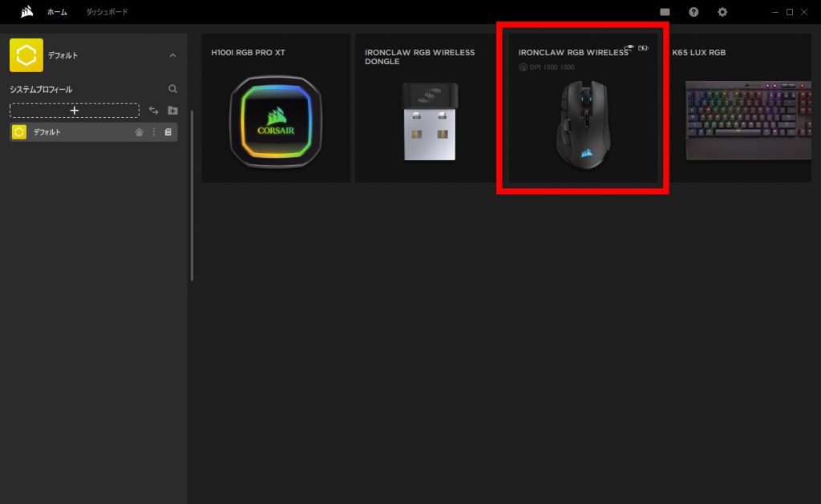Click the DPI 1500 1500 readout
The image size is (821, 504).
[x=547, y=67]
